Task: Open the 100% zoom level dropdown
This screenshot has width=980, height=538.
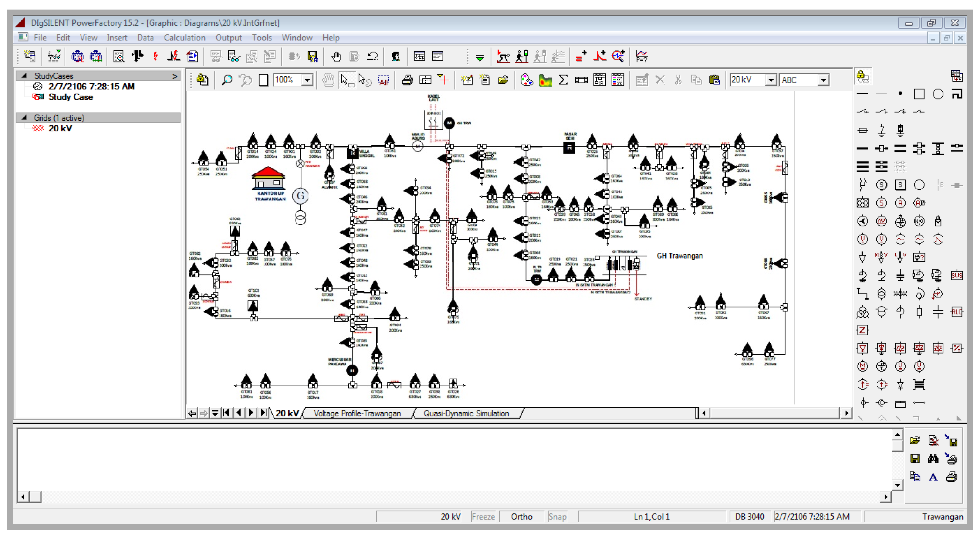Action: point(307,80)
